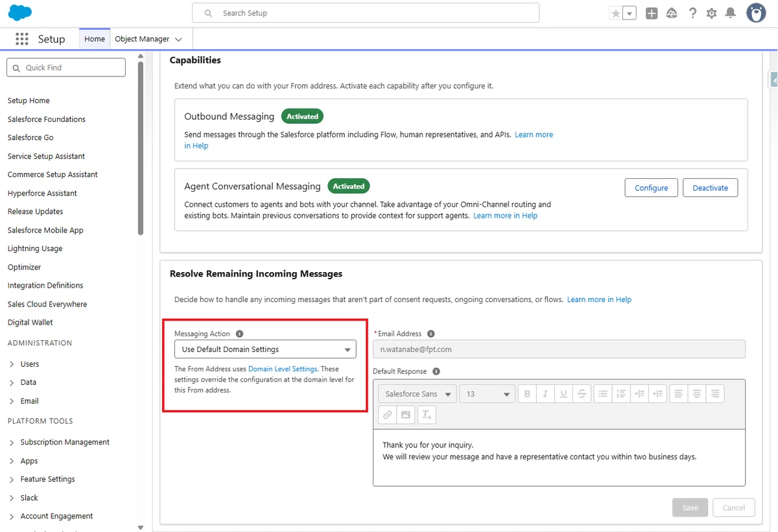This screenshot has height=532, width=778.
Task: Expand the Data tree node
Action: (12, 382)
